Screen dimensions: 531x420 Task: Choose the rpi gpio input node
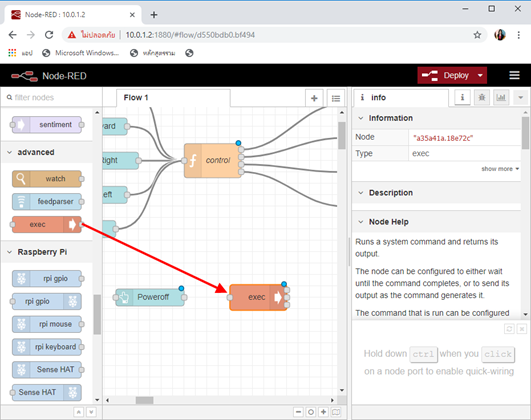tap(47, 278)
